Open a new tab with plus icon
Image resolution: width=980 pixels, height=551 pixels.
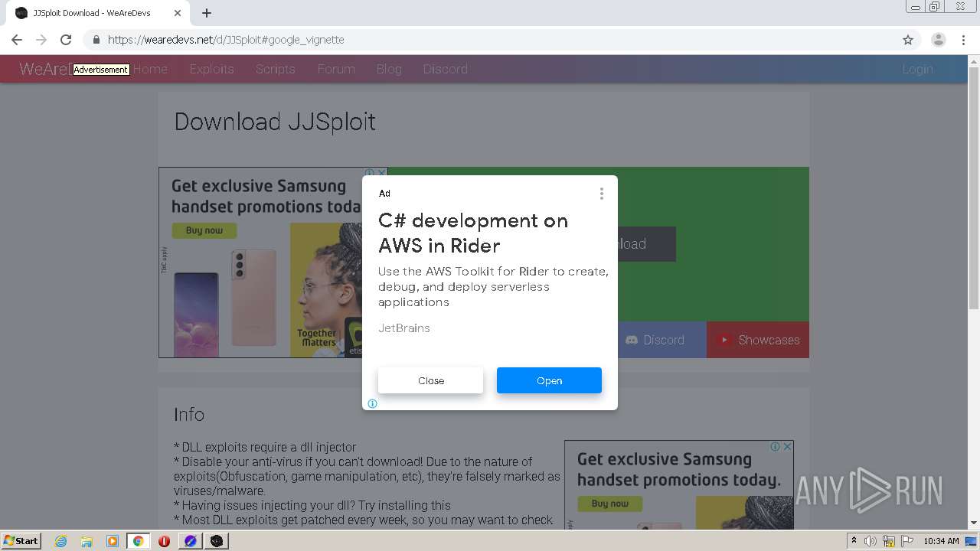coord(207,13)
